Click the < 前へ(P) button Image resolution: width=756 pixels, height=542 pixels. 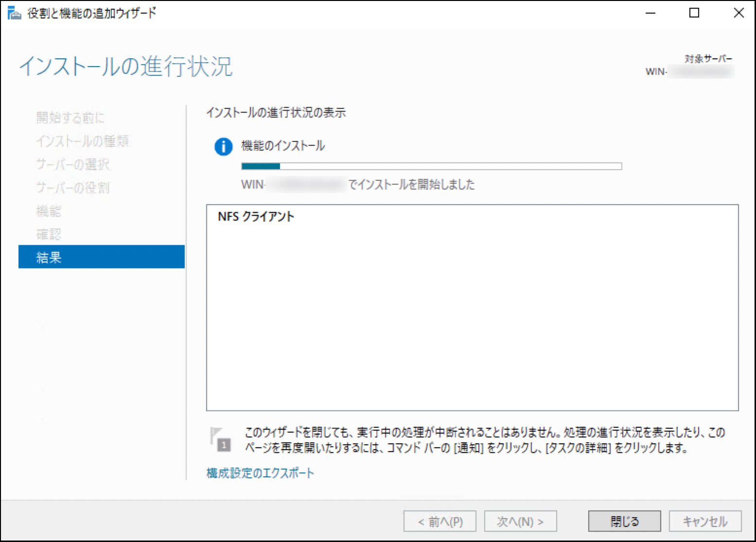(440, 522)
